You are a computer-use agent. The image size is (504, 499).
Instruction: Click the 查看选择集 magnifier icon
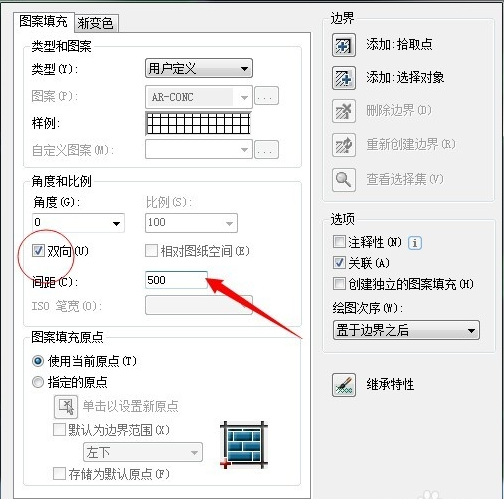tap(344, 180)
